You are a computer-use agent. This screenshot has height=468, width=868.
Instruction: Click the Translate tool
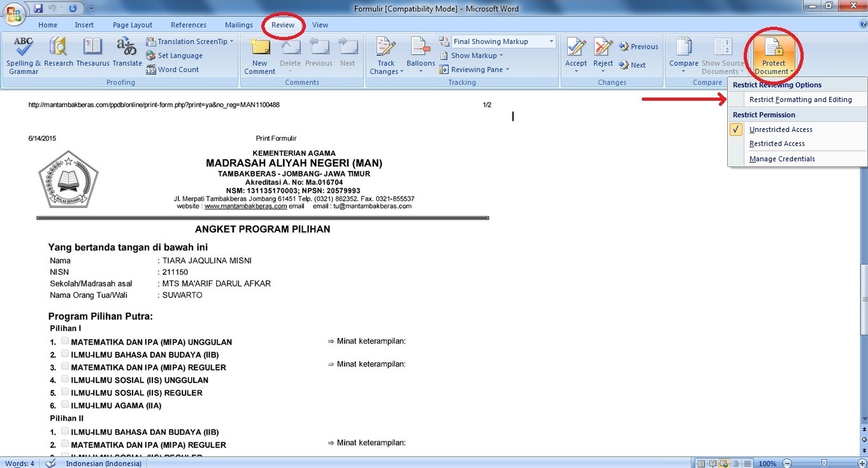coord(127,52)
